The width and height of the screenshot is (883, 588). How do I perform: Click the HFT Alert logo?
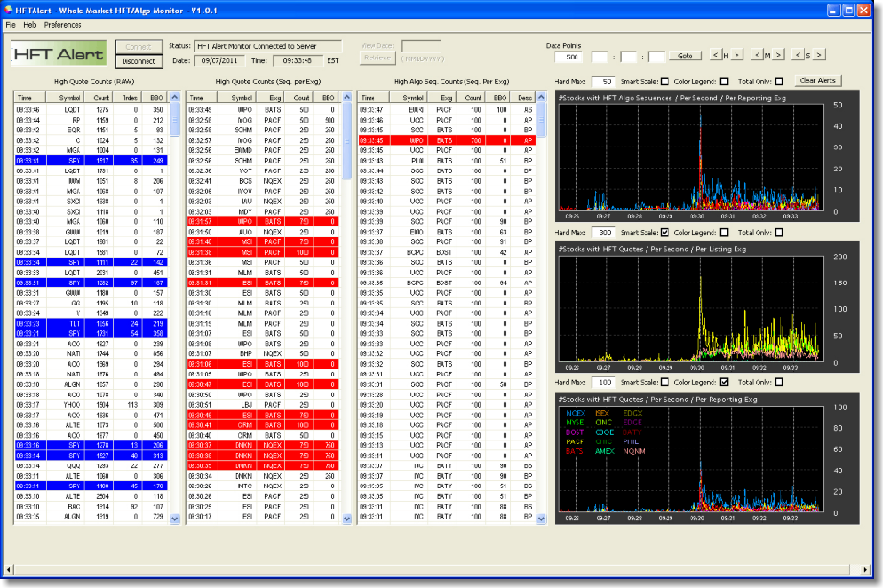coord(59,54)
